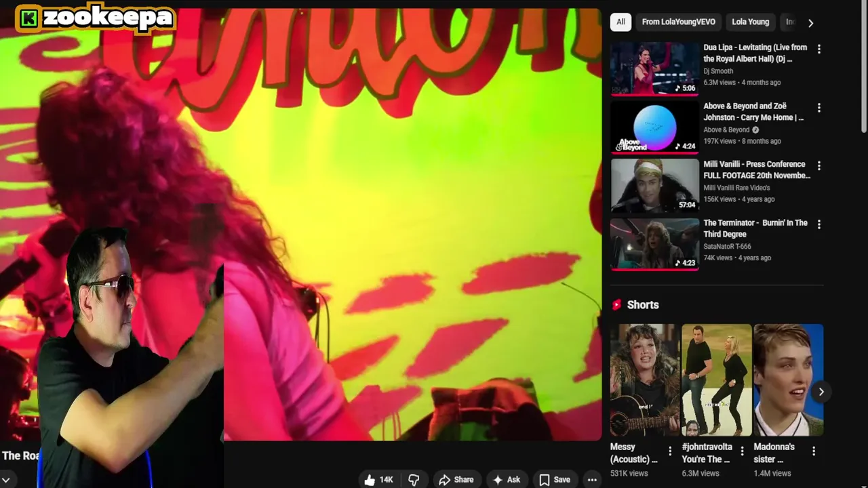The width and height of the screenshot is (868, 488).
Task: Select the Lola Young filter chip
Action: (x=750, y=22)
